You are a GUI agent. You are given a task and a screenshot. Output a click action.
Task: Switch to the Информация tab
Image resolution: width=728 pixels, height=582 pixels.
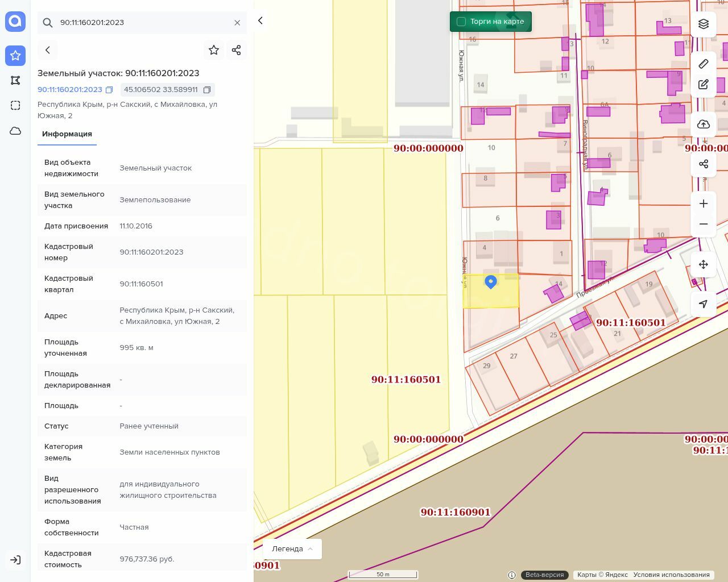67,134
